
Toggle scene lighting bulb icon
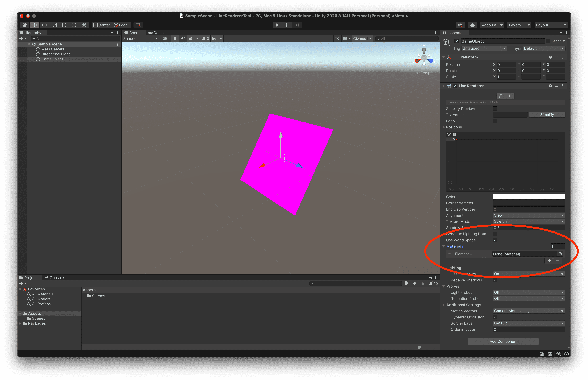point(175,39)
